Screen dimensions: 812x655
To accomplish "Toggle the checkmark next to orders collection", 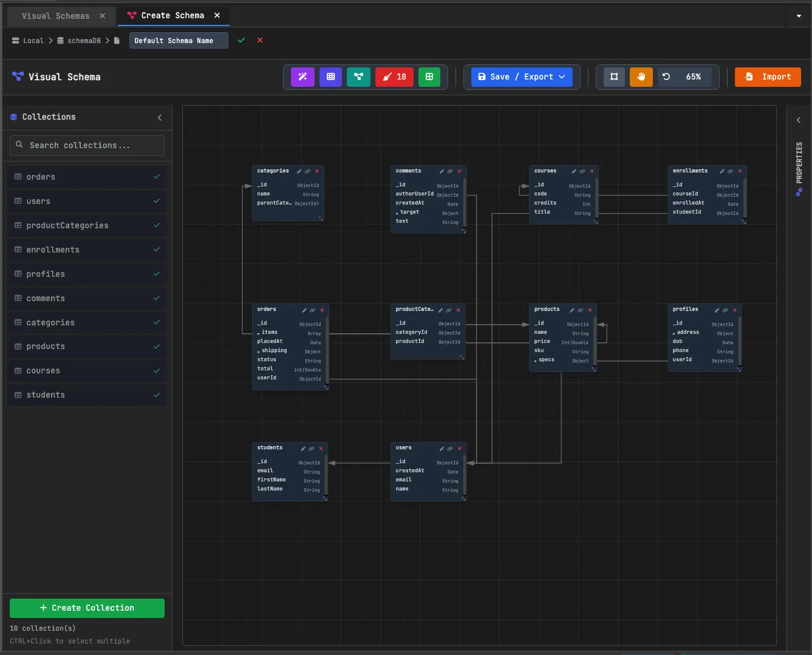I will pyautogui.click(x=157, y=177).
